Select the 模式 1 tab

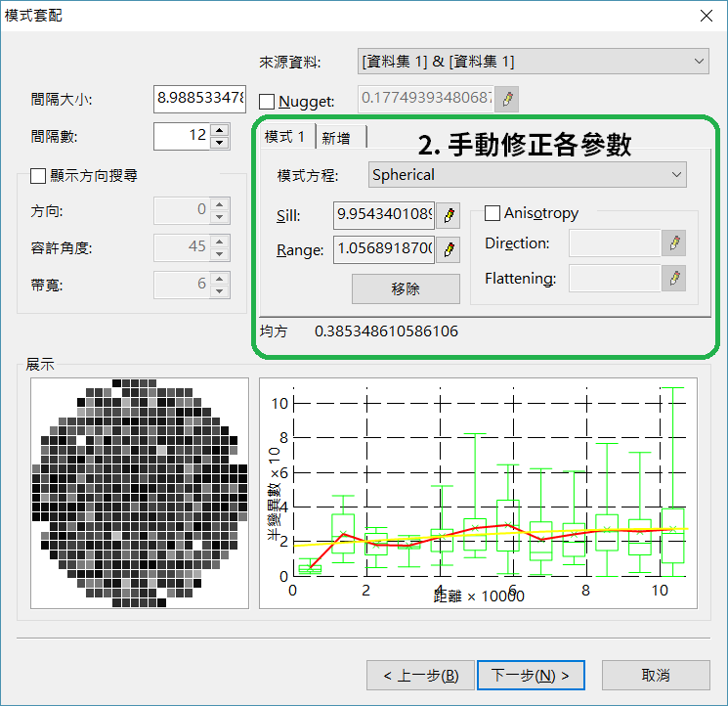click(287, 137)
